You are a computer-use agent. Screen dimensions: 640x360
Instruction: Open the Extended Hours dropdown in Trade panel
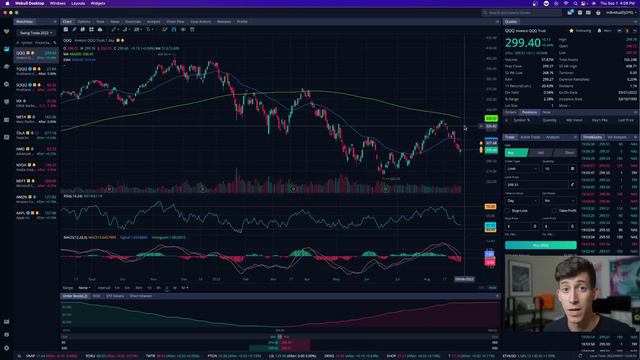click(559, 201)
